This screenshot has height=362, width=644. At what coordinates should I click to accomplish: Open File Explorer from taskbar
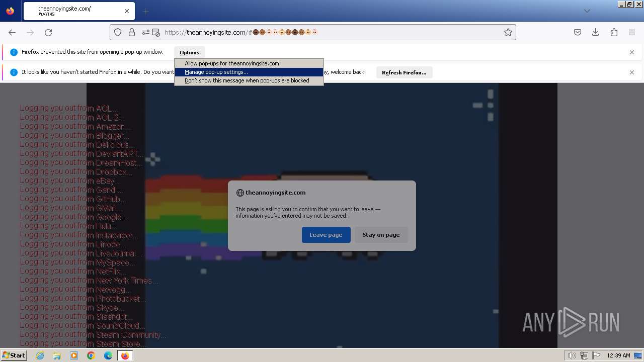(x=57, y=355)
